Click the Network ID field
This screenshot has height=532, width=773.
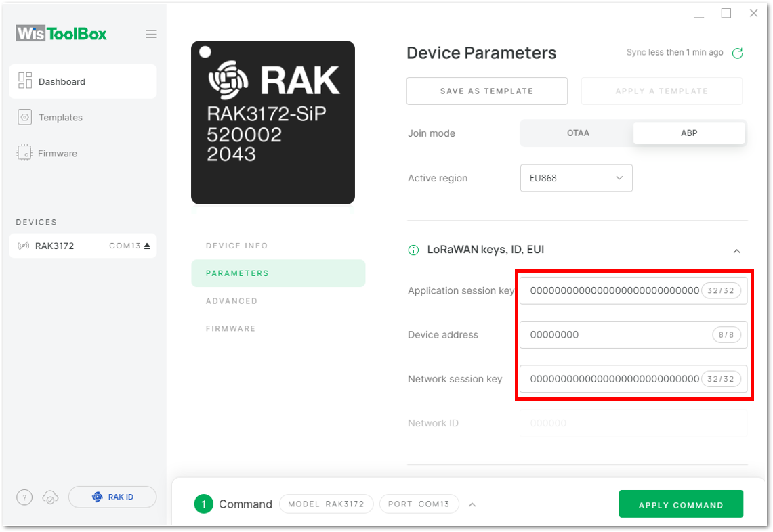click(x=633, y=423)
